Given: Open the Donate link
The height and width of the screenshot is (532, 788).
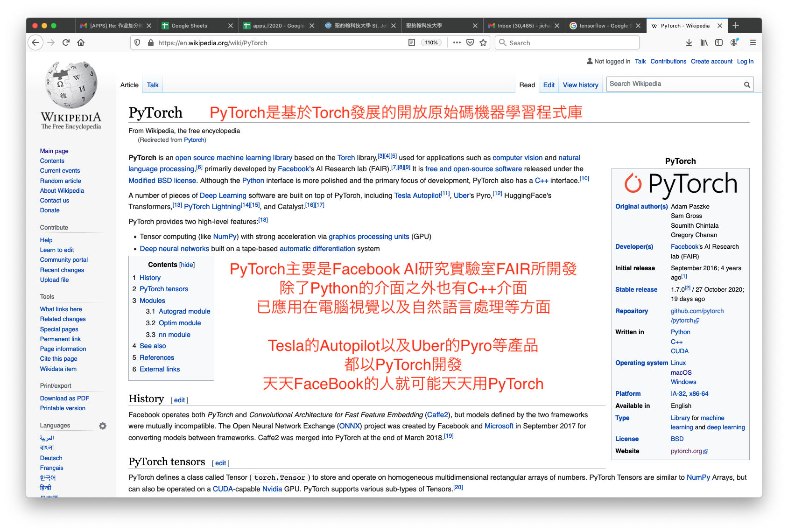Looking at the screenshot, I should tap(49, 210).
